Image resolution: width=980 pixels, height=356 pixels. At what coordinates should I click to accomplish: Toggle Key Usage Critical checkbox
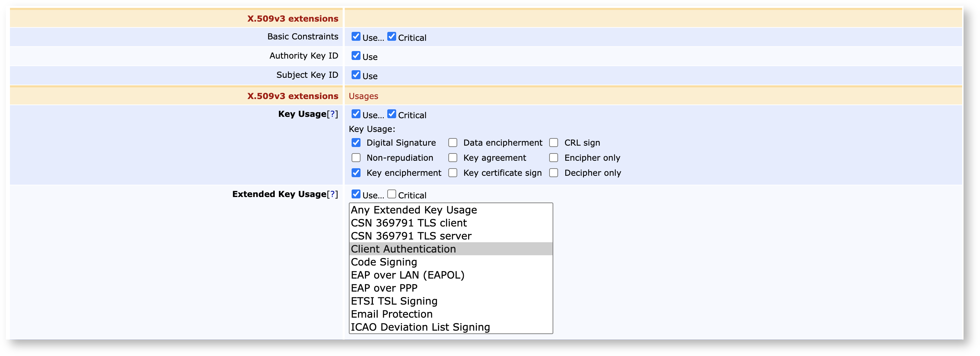click(391, 114)
